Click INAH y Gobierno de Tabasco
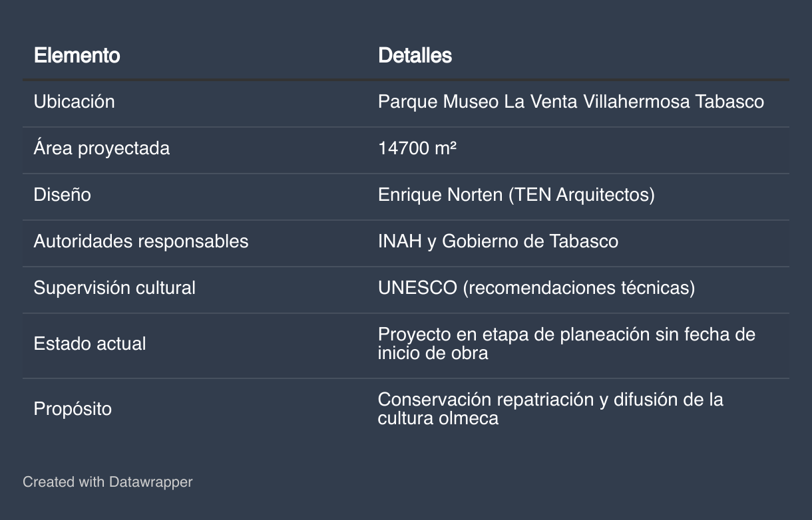 (498, 241)
